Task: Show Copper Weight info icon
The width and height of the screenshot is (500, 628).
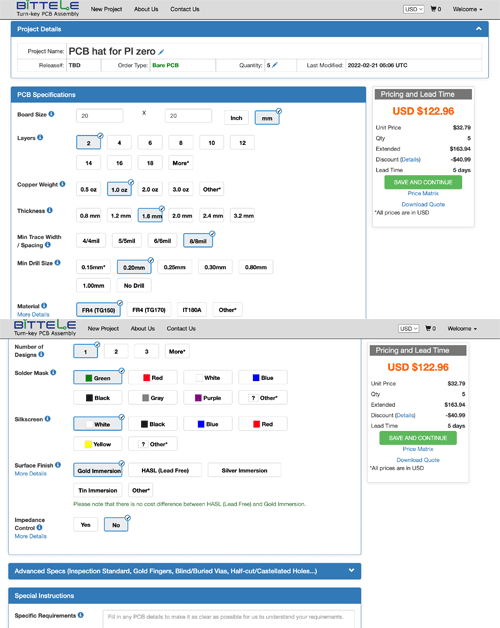Action: [62, 184]
